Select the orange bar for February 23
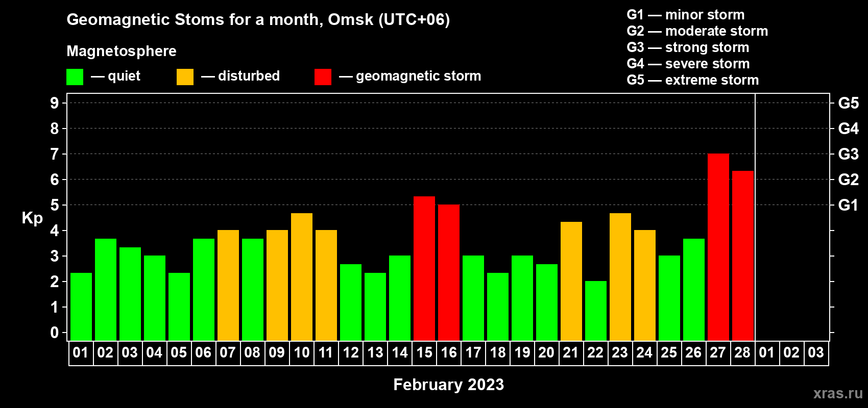Viewport: 868px width, 408px height. click(620, 277)
